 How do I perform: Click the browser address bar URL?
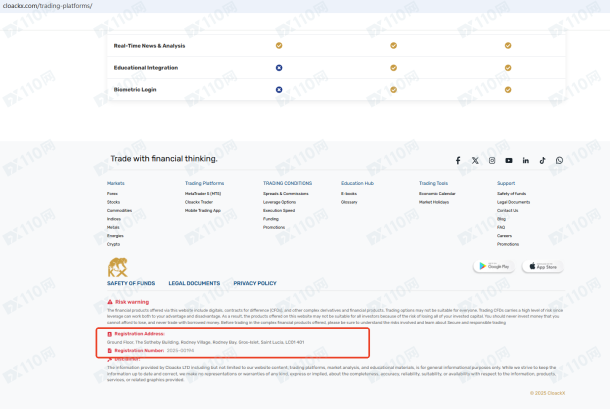tap(60, 6)
